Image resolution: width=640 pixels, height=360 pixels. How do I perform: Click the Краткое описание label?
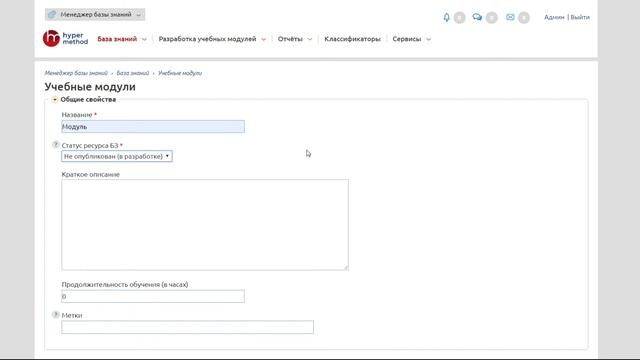(x=91, y=174)
